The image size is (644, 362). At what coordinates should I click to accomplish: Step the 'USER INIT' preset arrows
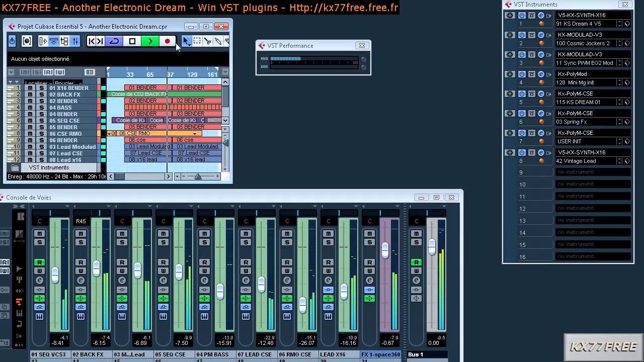tap(620, 141)
